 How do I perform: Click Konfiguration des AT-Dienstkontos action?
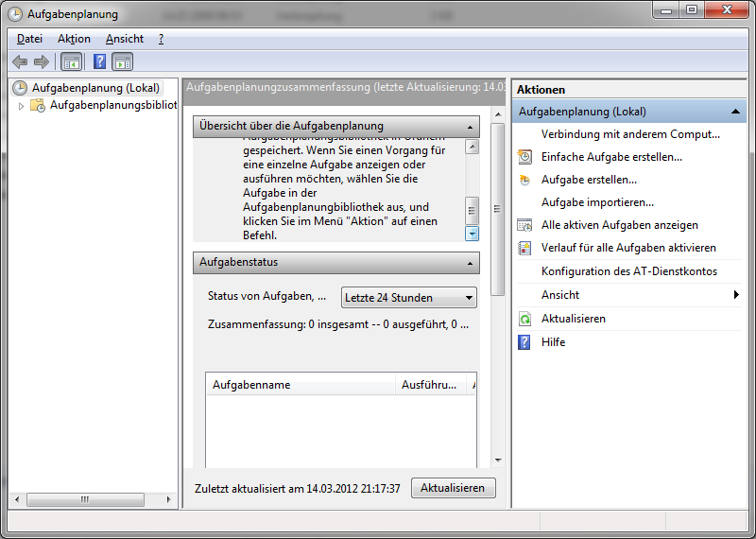[629, 271]
